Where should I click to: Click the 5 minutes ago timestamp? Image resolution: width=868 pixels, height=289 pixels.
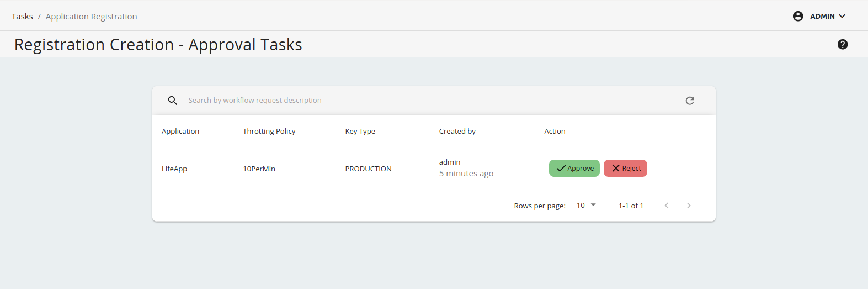tap(466, 174)
